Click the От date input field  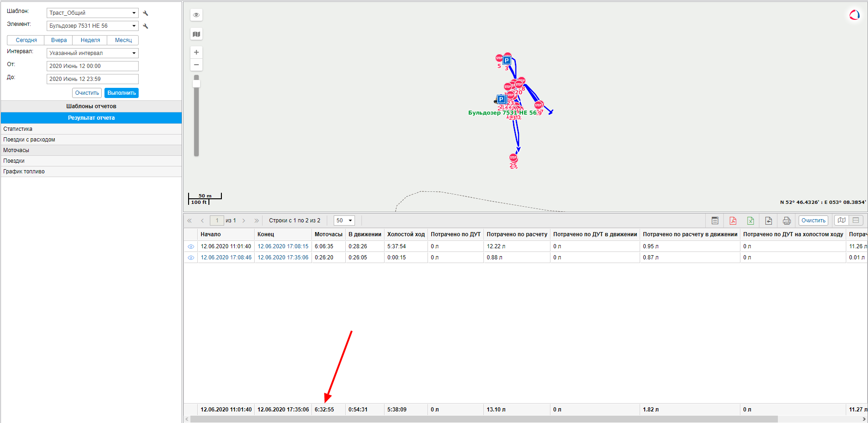(x=92, y=66)
